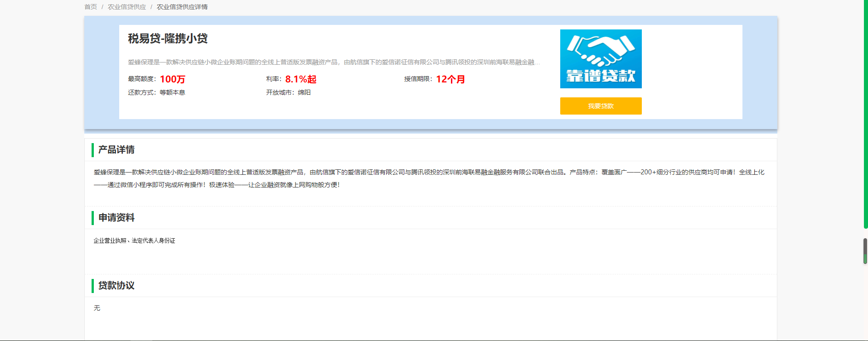
Task: Click the red 100万 maximum amount value
Action: pos(172,79)
